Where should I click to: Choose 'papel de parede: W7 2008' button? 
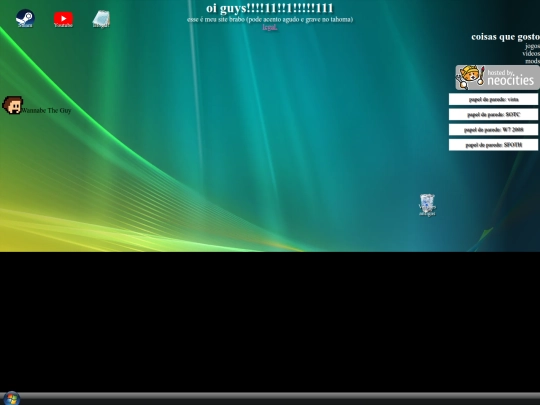[493, 129]
